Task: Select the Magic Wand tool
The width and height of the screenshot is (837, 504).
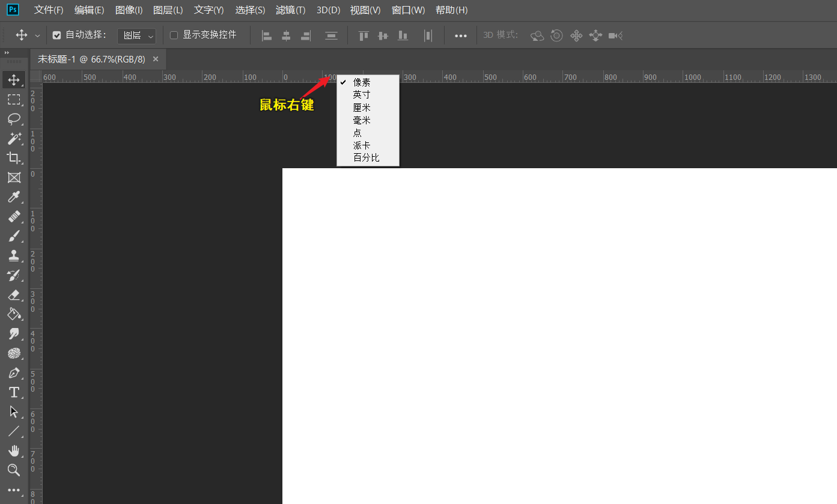Action: click(x=14, y=139)
